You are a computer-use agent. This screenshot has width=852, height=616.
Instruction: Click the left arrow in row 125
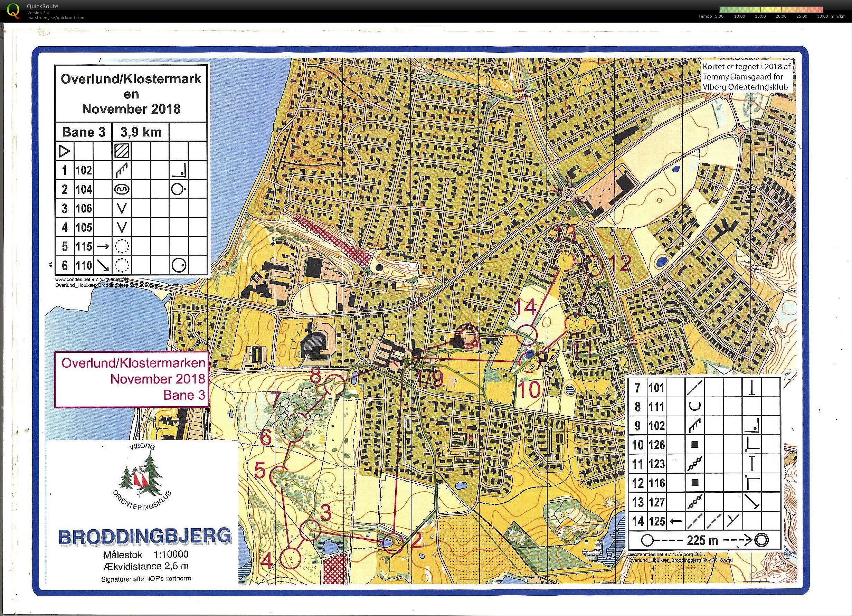(x=676, y=521)
